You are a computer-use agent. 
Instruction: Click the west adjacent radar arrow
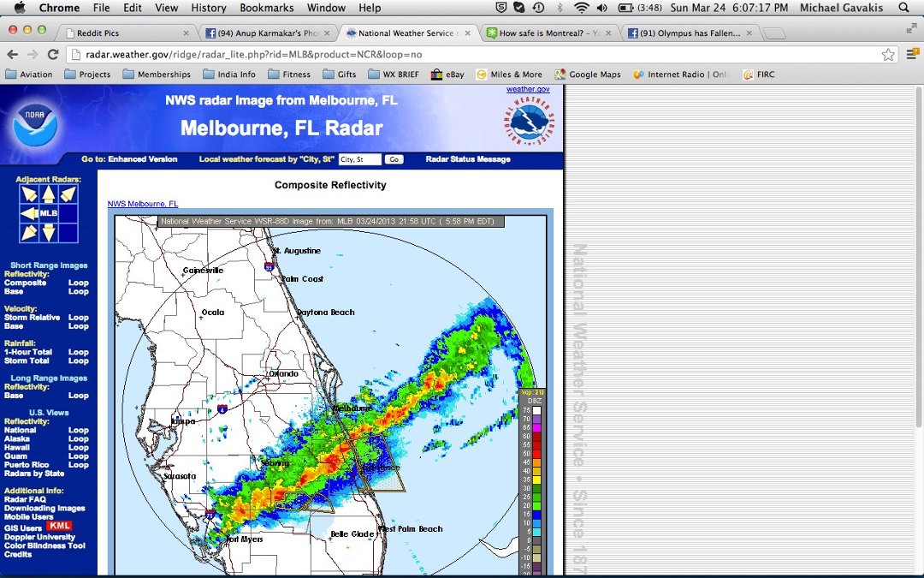coord(29,213)
